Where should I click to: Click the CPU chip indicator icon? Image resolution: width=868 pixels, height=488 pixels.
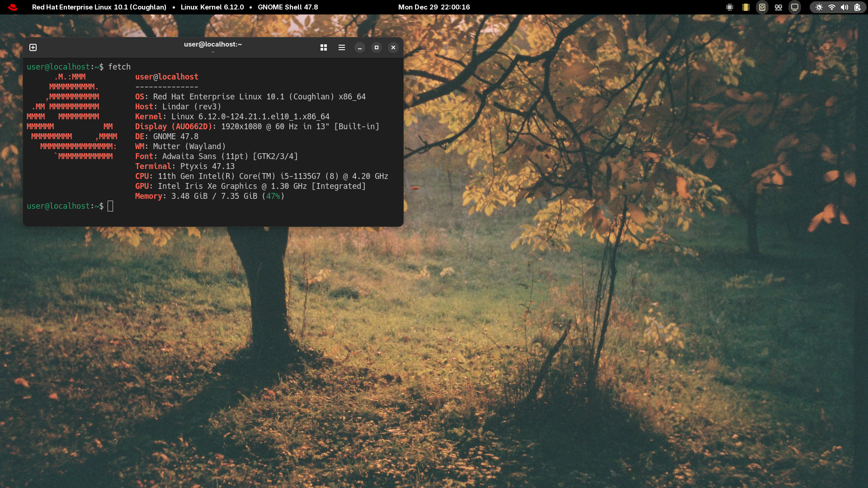point(730,7)
